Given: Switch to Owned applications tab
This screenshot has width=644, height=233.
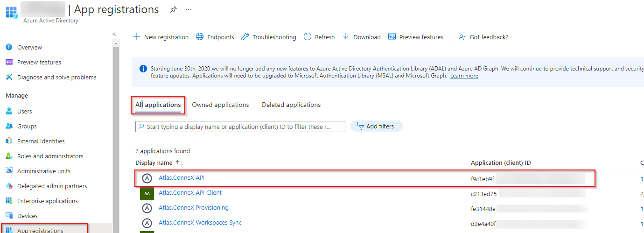Looking at the screenshot, I should [220, 105].
